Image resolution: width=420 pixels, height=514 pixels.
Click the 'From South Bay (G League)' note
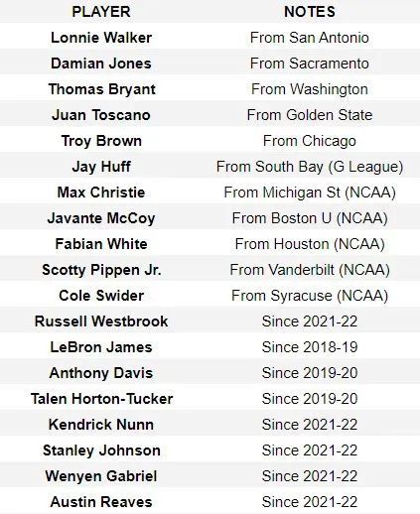pos(310,167)
